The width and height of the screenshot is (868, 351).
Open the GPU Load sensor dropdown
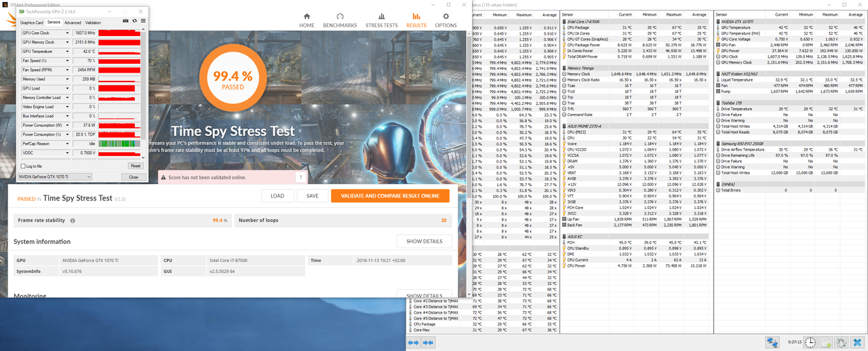tap(67, 88)
